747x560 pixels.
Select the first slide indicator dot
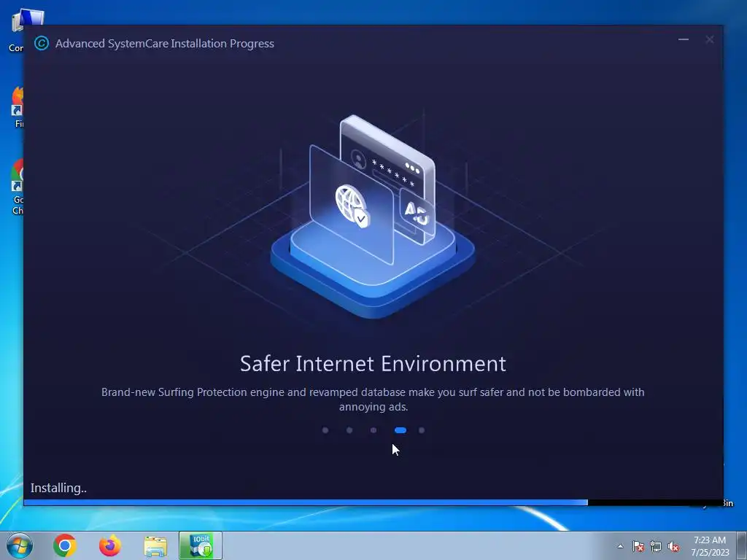pos(325,430)
